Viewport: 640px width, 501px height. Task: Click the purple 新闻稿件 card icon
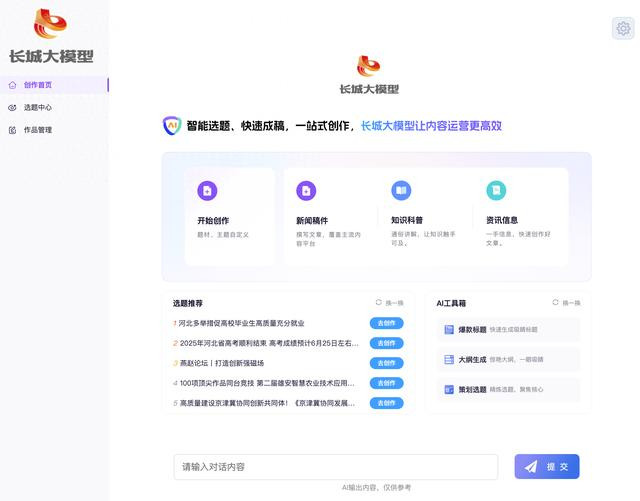[x=306, y=191]
